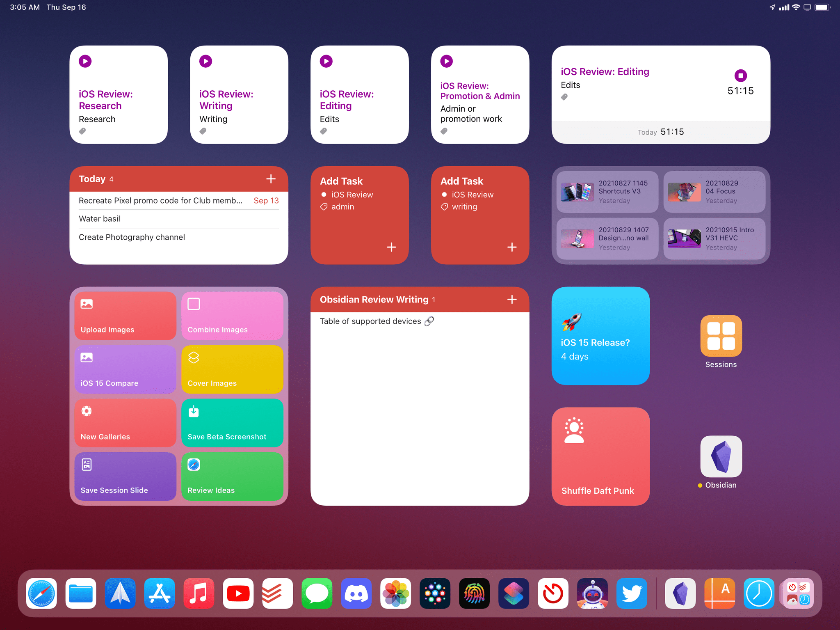This screenshot has height=630, width=840.
Task: Launch Shortcuts app from dock
Action: coord(514,593)
